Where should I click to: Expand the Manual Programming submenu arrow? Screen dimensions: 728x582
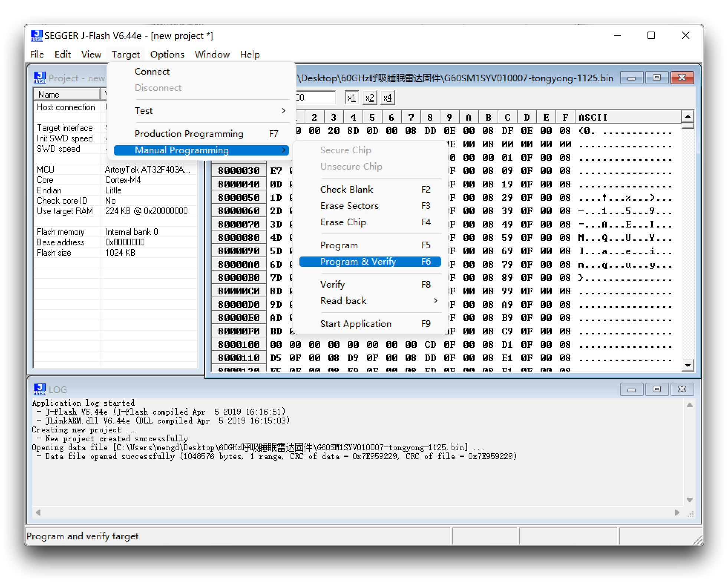(283, 150)
